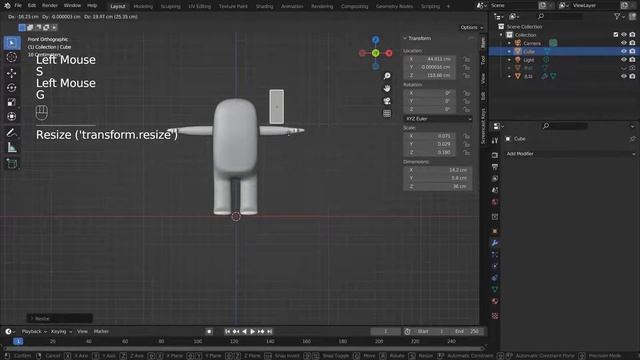Open the Options dropdown
The width and height of the screenshot is (640, 360).
pyautogui.click(x=471, y=27)
